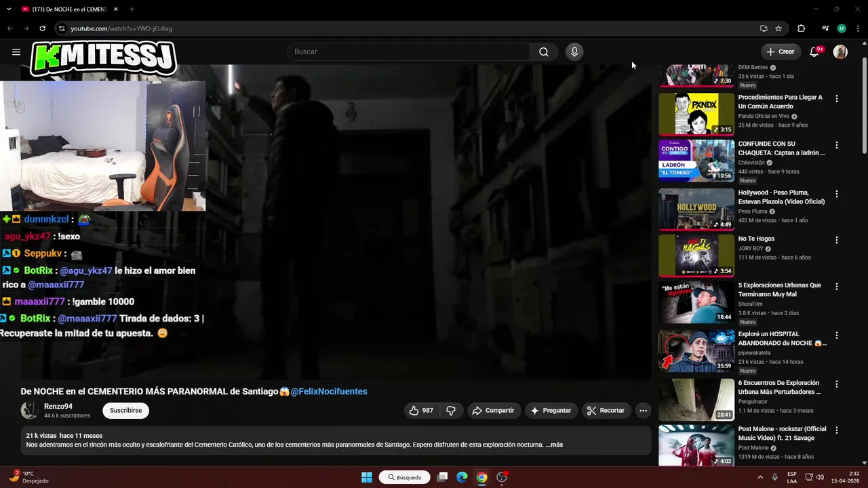Open the taskbar Task View icon
Image resolution: width=868 pixels, height=488 pixels.
(x=442, y=477)
